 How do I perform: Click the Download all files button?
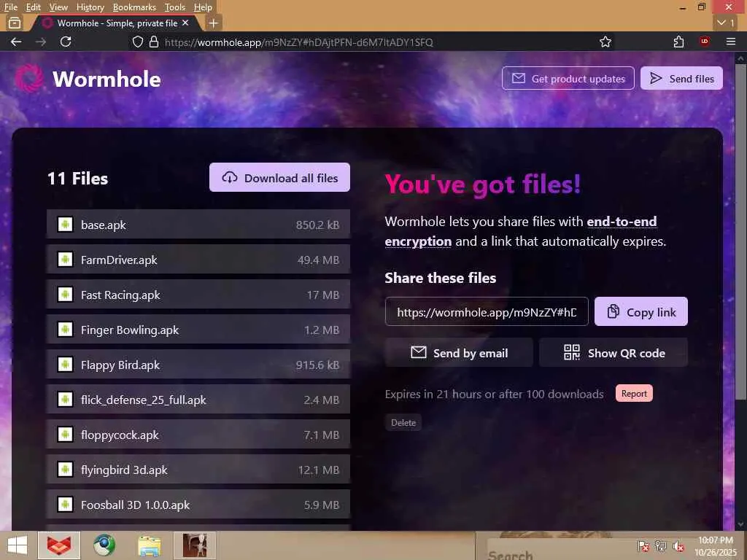[279, 178]
